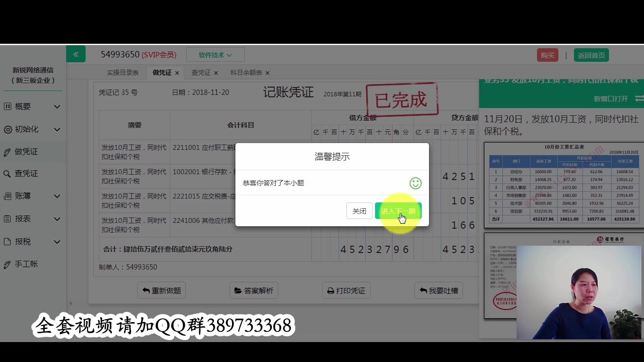Expand the 初始化 chevron arrow

57,129
